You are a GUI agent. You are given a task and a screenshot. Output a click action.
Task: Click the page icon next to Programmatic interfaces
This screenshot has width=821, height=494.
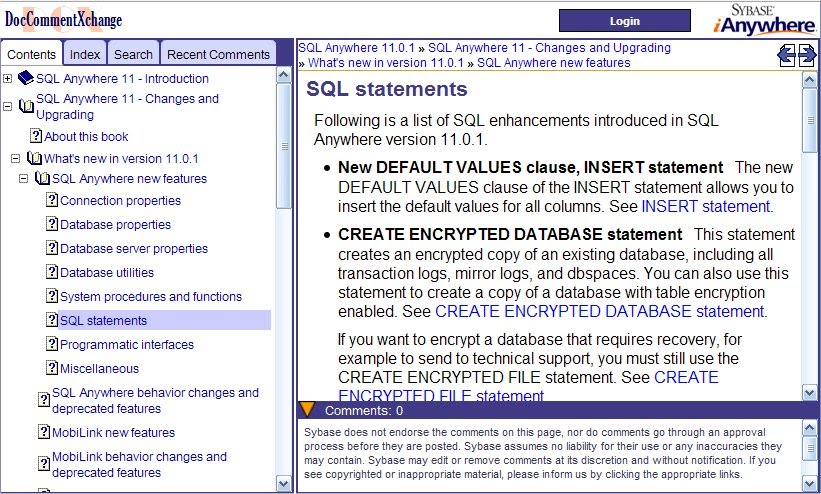(x=52, y=344)
